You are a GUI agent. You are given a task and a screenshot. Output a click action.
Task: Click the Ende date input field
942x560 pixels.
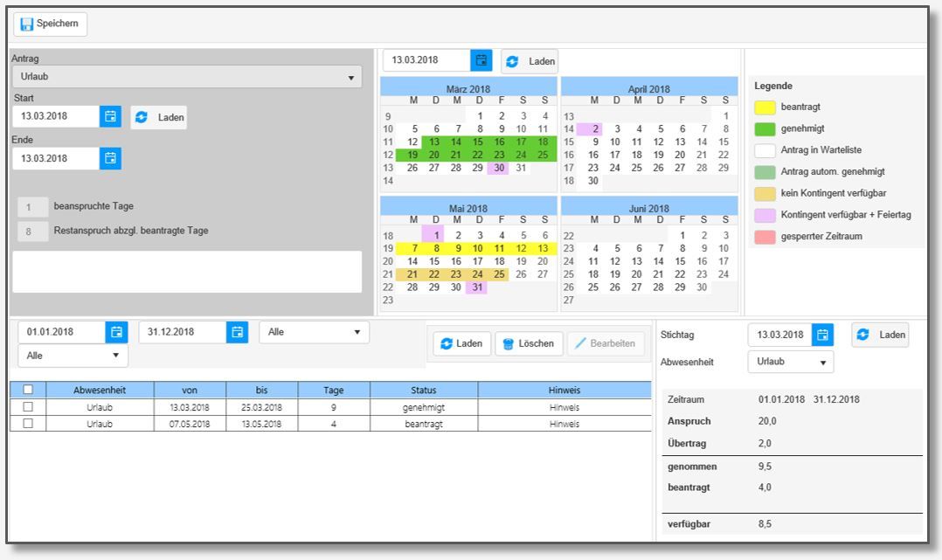56,159
